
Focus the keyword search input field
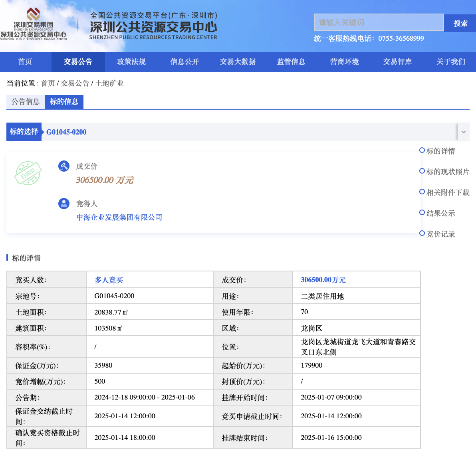coord(379,23)
